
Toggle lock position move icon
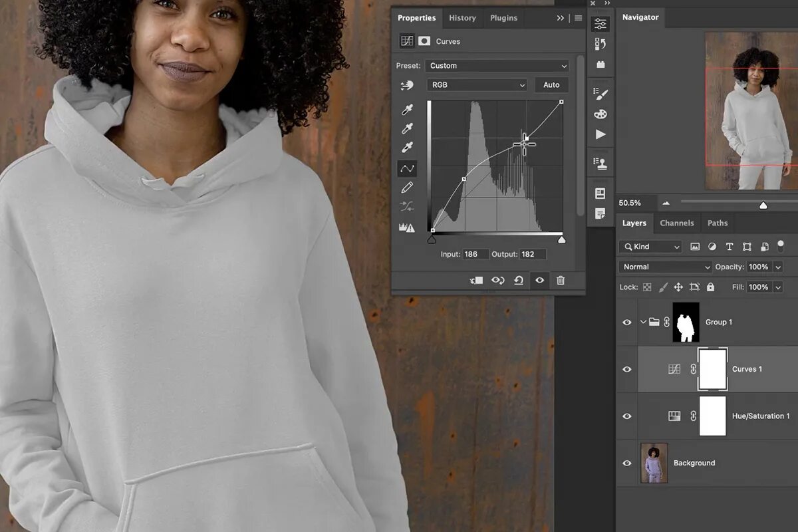click(x=678, y=287)
